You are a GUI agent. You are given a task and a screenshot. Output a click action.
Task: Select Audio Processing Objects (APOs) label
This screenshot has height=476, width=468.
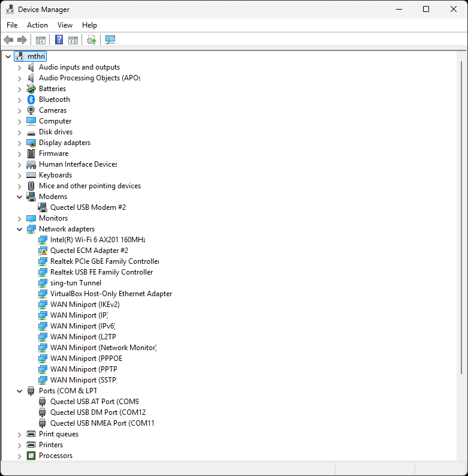[89, 78]
